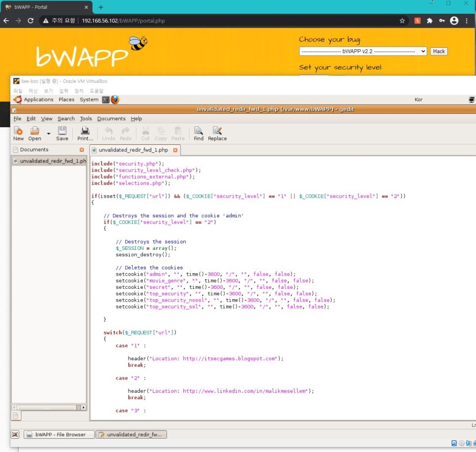Bookmark page with the star icon
This screenshot has width=476, height=452.
(402, 21)
